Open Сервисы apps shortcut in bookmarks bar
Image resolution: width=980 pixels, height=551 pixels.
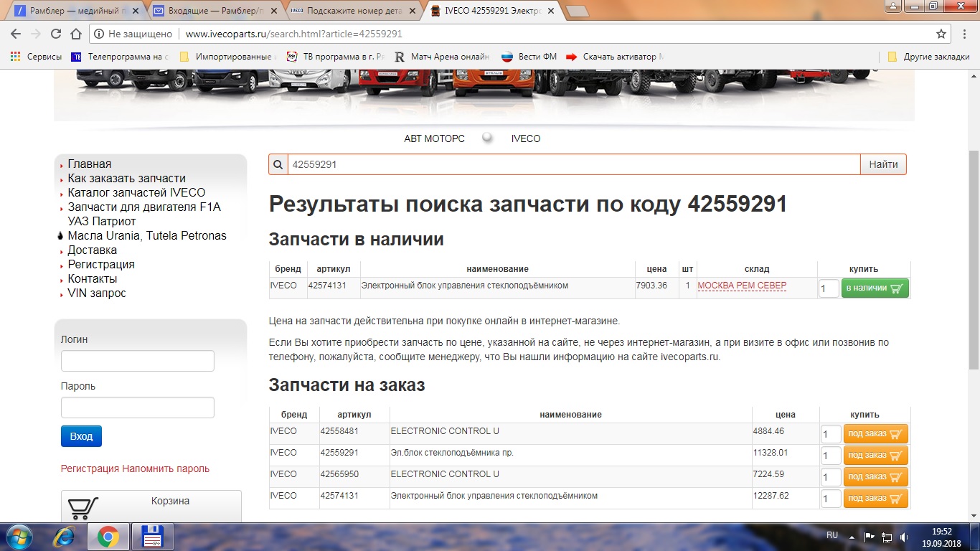[x=36, y=57]
